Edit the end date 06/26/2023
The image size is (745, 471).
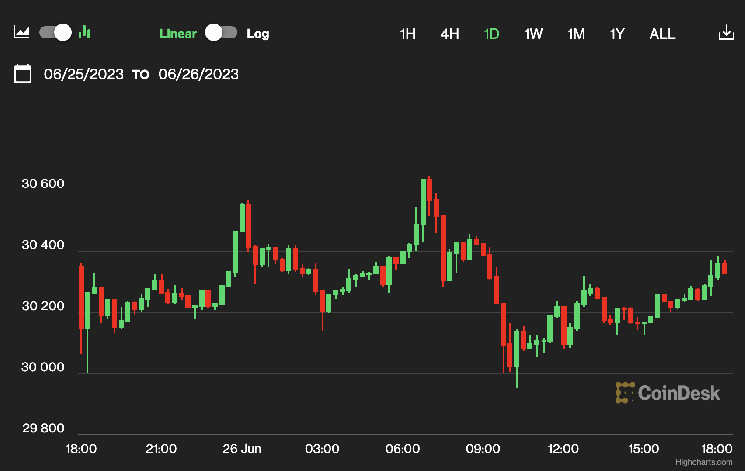198,74
